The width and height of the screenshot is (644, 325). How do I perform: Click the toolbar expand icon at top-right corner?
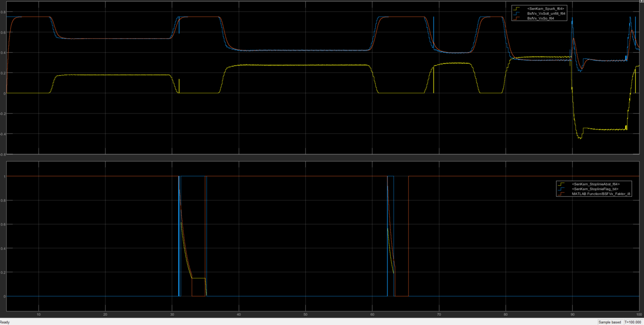tap(642, 1)
